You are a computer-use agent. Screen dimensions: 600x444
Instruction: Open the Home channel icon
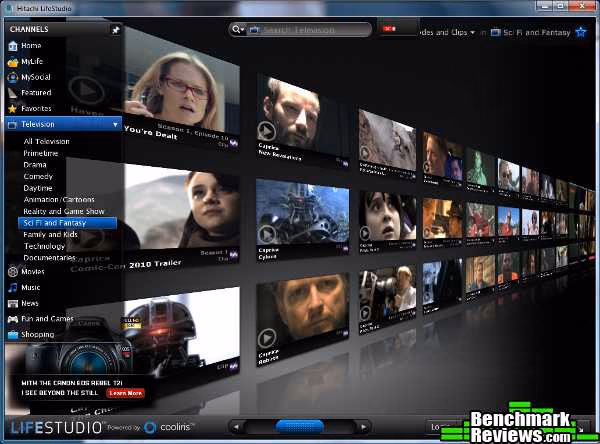pos(13,46)
